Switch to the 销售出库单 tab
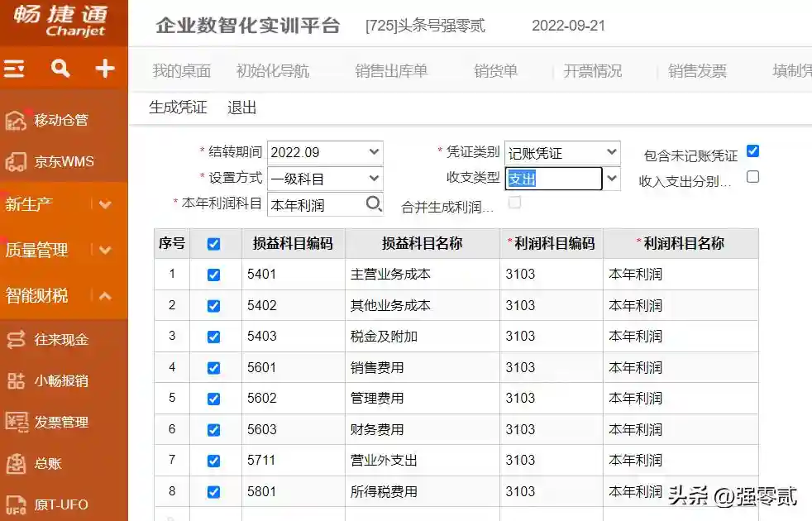This screenshot has height=521, width=812. tap(391, 71)
